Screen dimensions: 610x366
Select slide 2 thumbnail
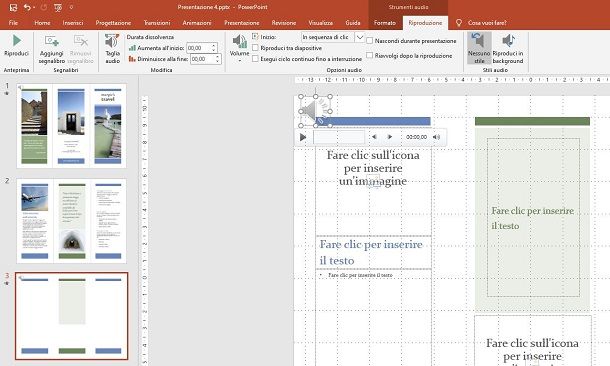click(71, 221)
